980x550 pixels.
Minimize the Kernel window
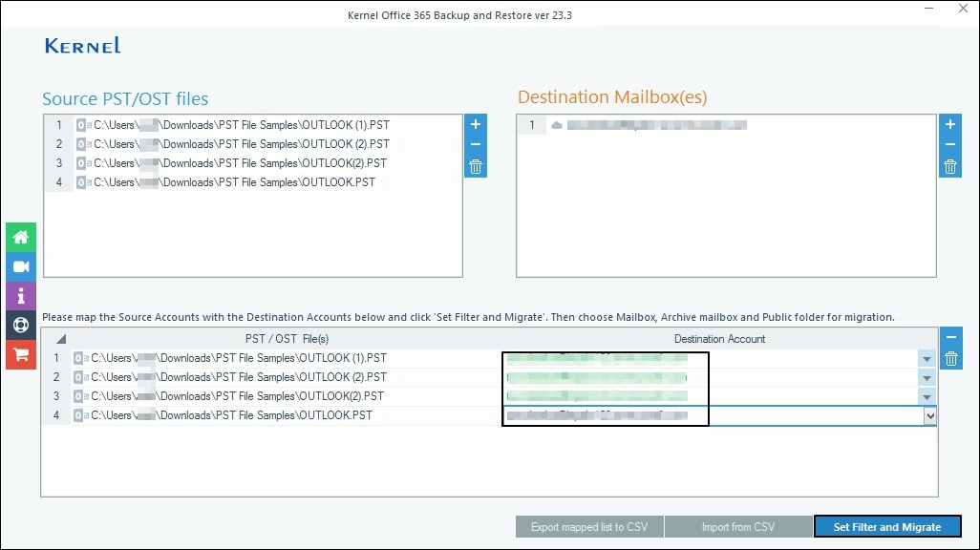coord(928,9)
